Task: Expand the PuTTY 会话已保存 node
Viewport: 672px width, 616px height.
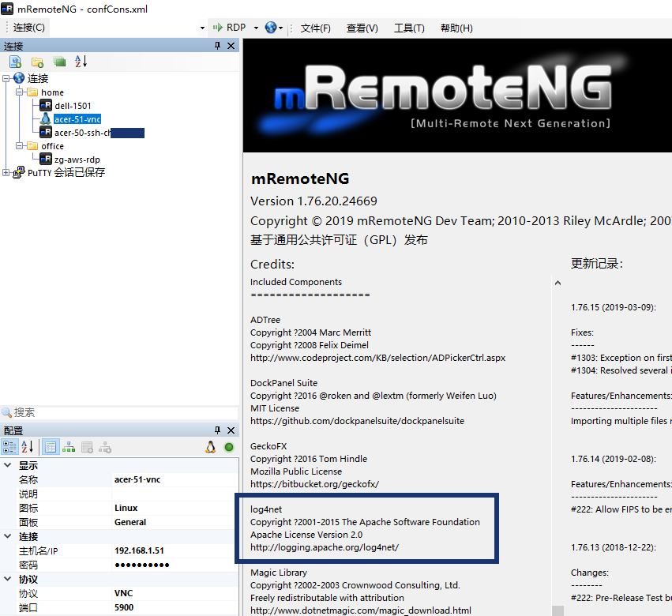Action: 6,172
